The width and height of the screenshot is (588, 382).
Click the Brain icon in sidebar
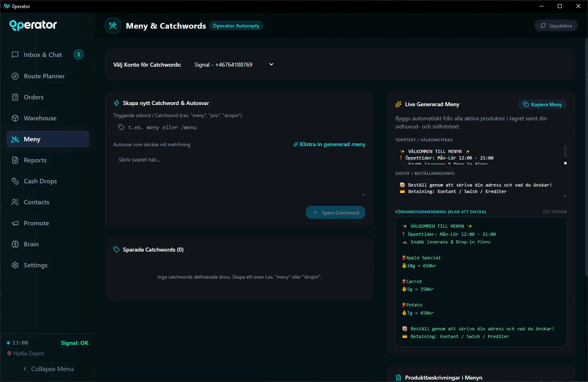[15, 244]
